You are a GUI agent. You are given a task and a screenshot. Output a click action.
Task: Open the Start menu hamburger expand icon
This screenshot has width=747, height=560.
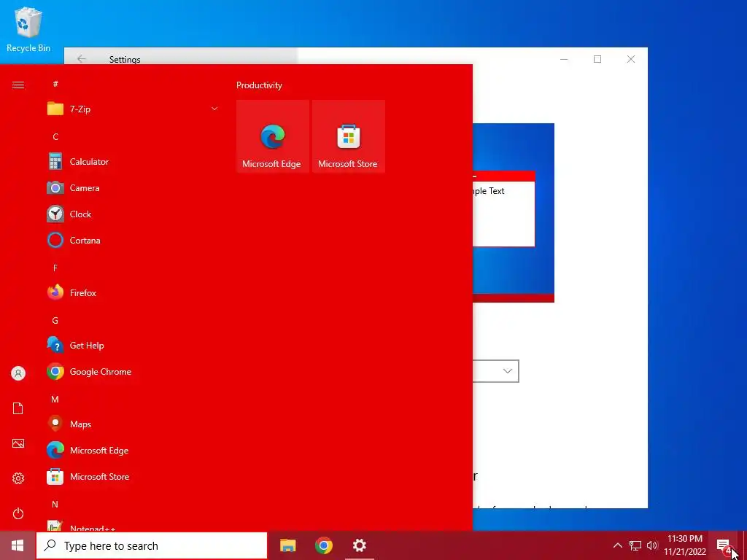point(18,85)
